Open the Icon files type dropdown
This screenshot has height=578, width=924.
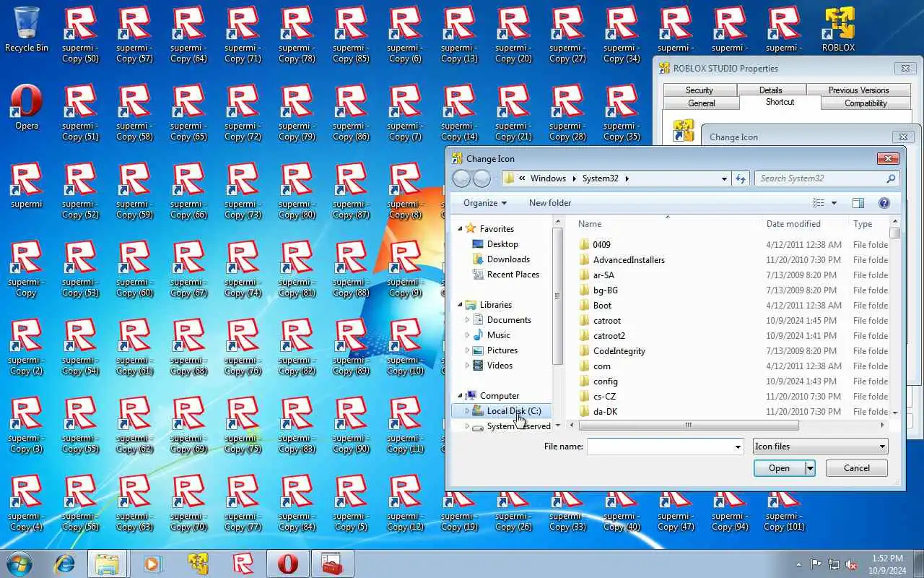[821, 447]
